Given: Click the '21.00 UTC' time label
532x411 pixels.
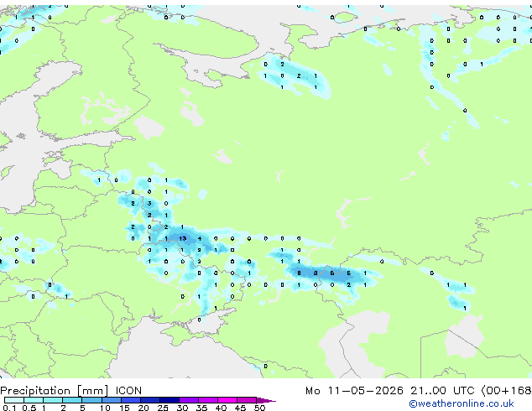Looking at the screenshot, I should pos(442,391).
